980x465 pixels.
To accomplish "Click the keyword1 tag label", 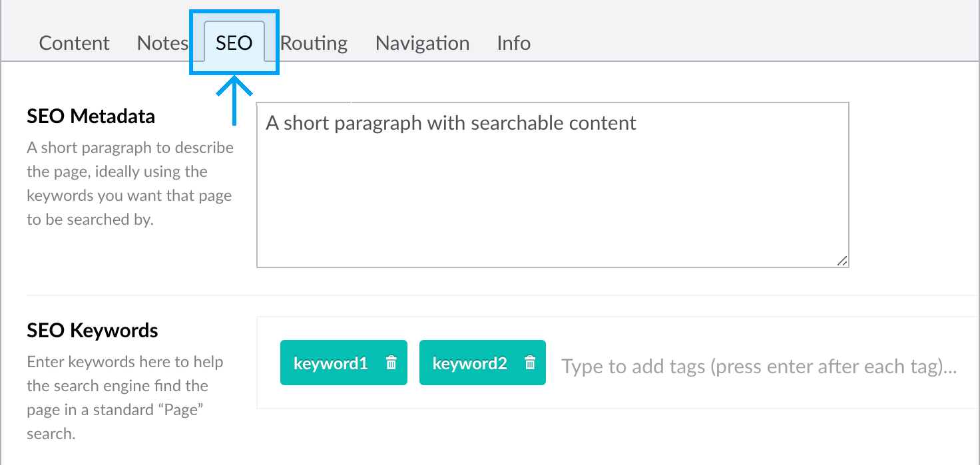I will point(331,363).
